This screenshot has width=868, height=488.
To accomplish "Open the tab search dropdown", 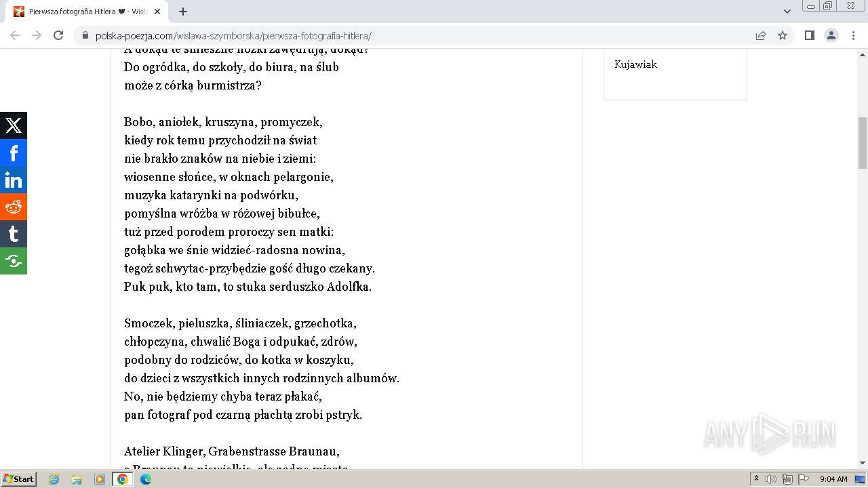I will coord(787,12).
